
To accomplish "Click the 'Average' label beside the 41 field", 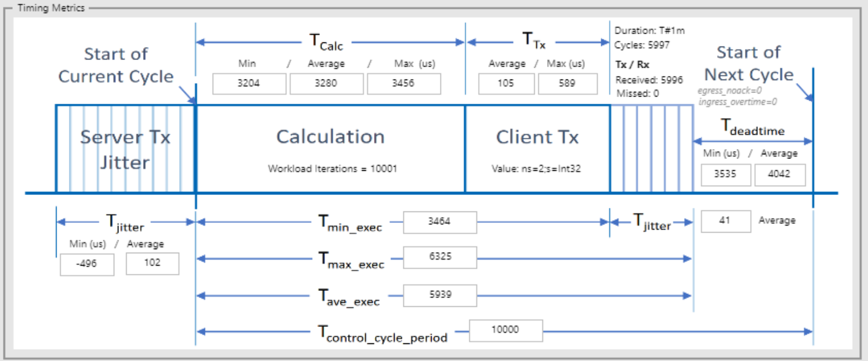I will coord(777,220).
